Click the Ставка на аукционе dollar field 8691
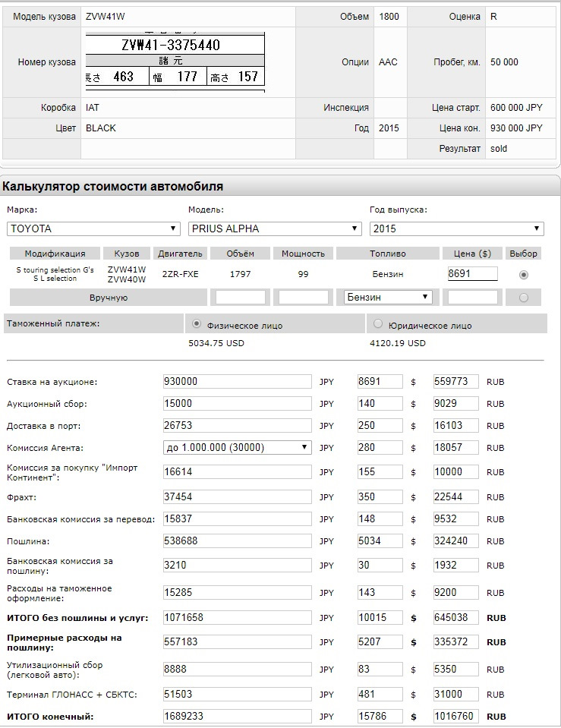The image size is (561, 728). pos(380,382)
